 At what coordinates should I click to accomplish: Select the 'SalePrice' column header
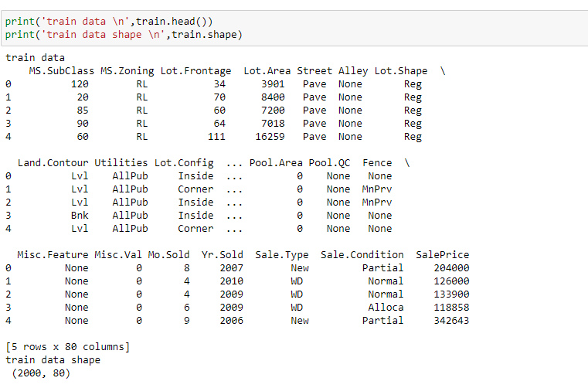coord(443,255)
